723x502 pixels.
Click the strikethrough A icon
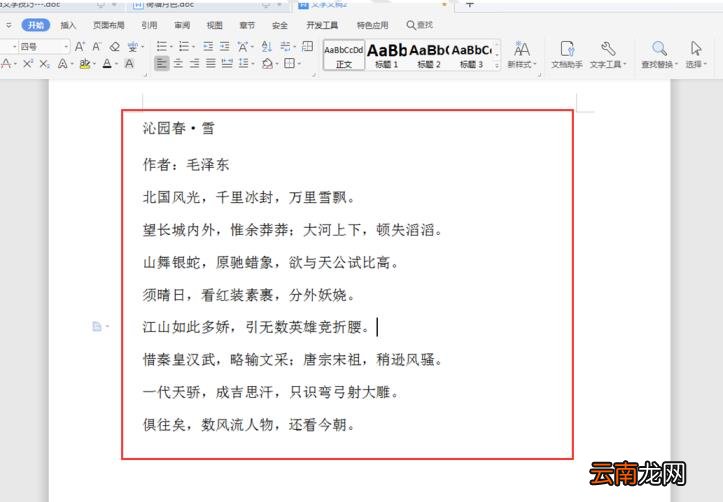coord(6,64)
